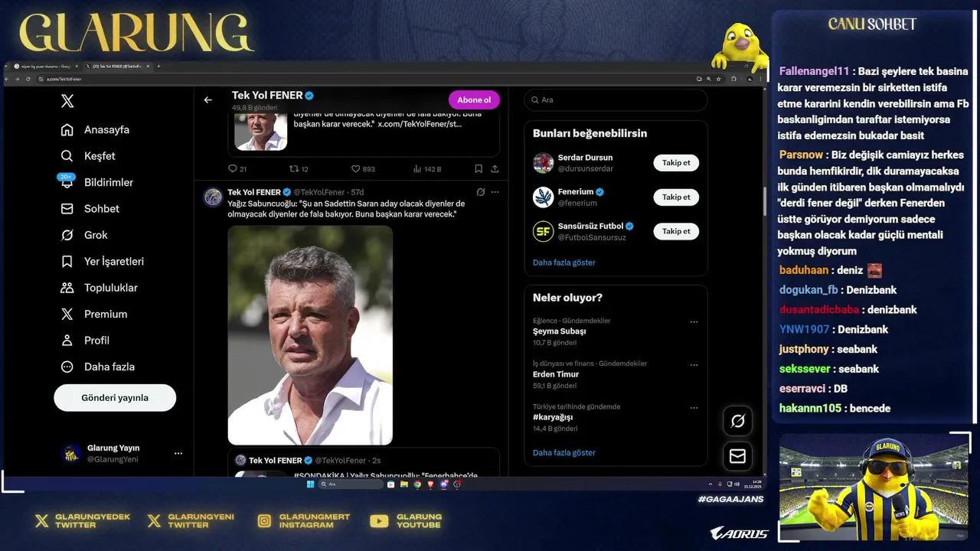This screenshot has width=980, height=551.
Task: Click the Daha fazla circle icon
Action: 67,367
